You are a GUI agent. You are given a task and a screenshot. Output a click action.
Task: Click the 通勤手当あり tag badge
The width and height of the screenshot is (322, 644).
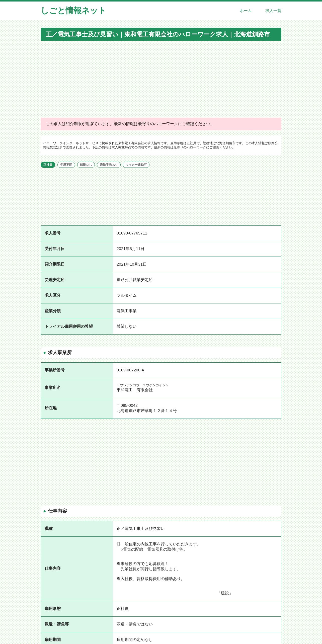coord(109,165)
